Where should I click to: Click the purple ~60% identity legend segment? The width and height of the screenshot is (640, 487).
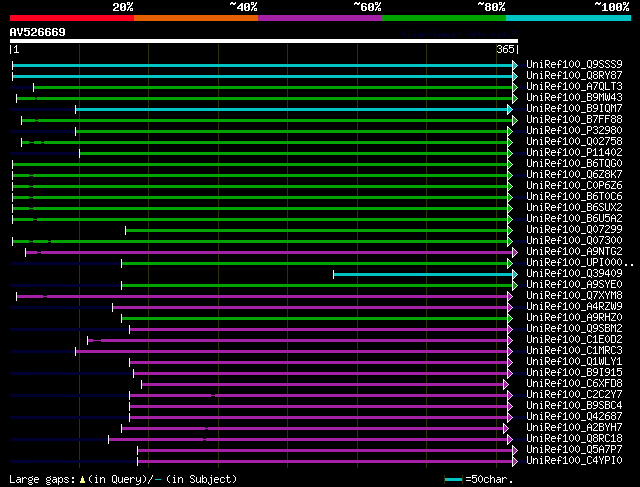tap(320, 18)
